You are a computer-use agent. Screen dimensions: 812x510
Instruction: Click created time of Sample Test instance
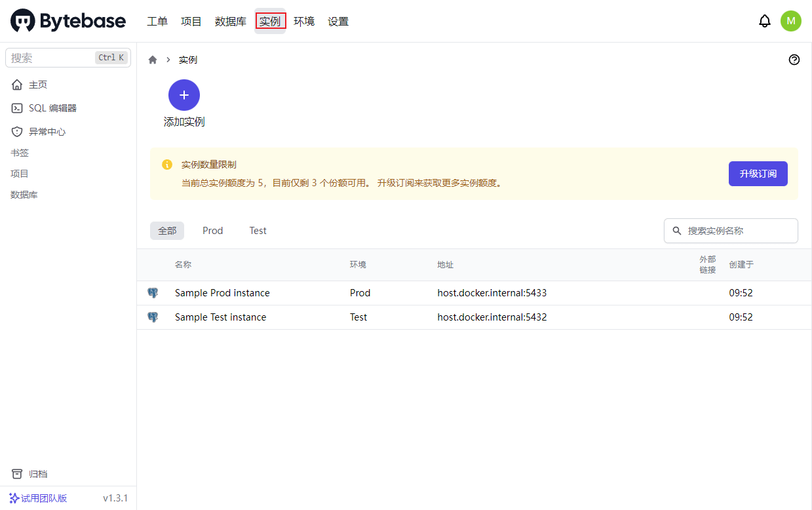coord(741,317)
